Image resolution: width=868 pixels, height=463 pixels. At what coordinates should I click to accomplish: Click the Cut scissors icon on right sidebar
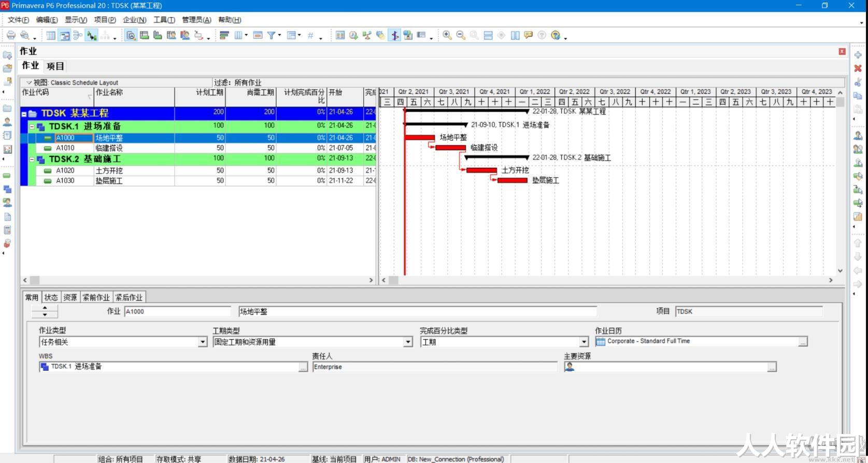858,82
